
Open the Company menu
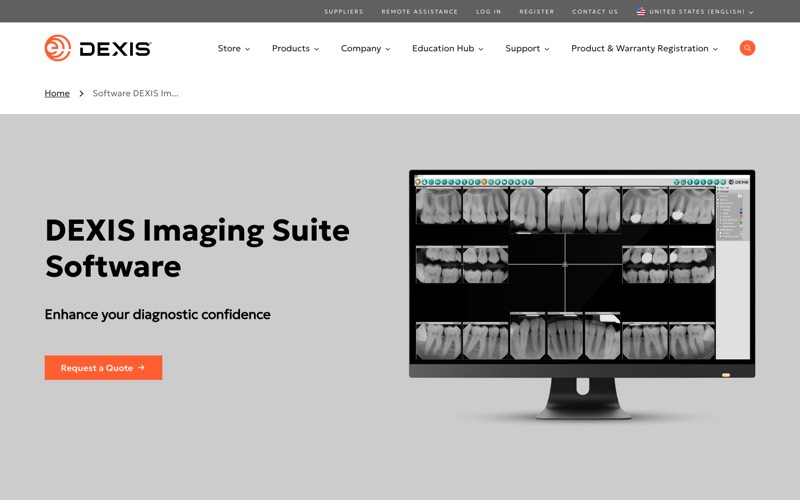click(x=365, y=48)
